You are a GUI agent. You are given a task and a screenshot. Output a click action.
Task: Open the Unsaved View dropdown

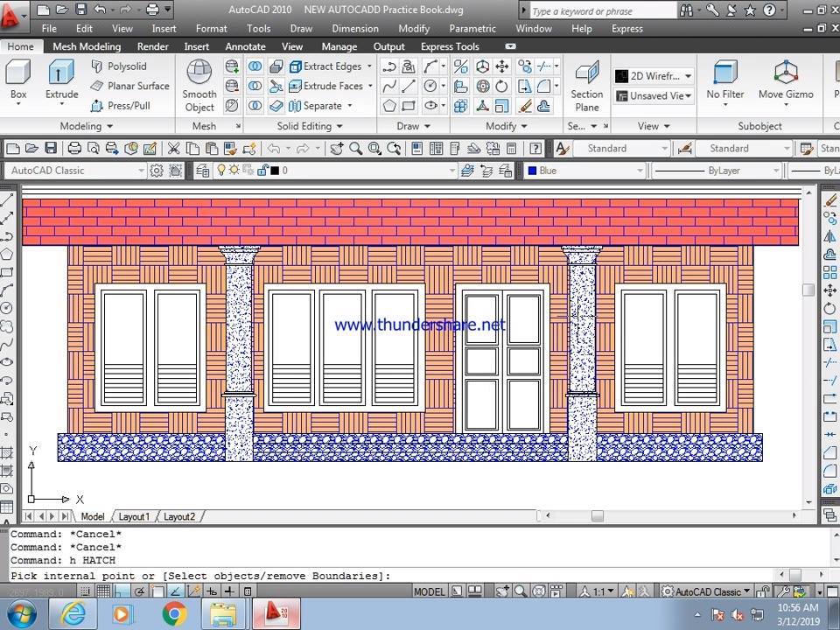click(653, 96)
